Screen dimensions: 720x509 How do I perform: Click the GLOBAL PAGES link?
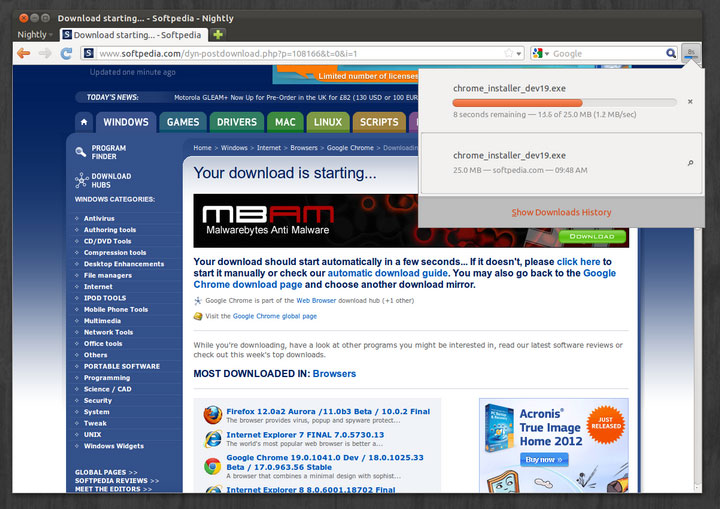[106, 472]
